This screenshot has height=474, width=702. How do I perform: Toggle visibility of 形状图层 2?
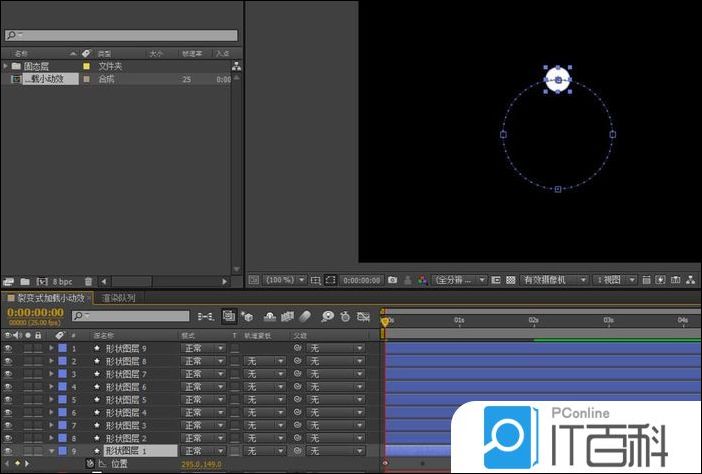[x=9, y=439]
